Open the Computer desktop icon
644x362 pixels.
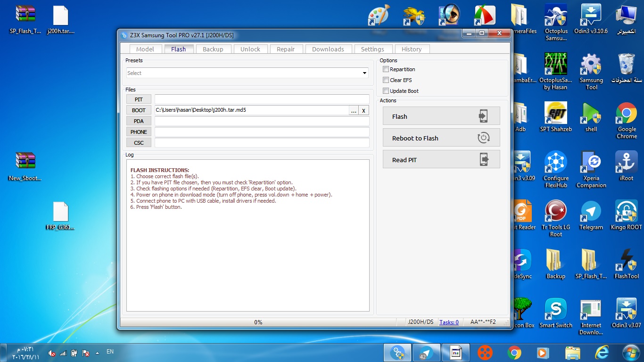627,19
